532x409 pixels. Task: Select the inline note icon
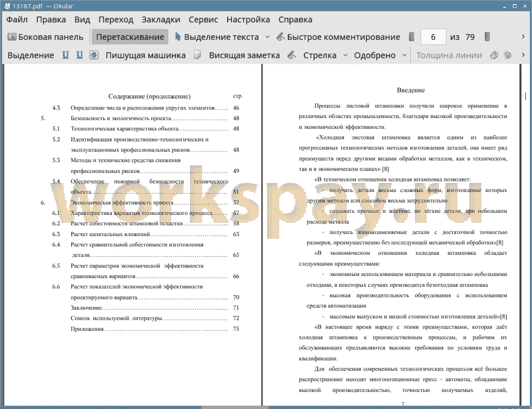click(197, 55)
